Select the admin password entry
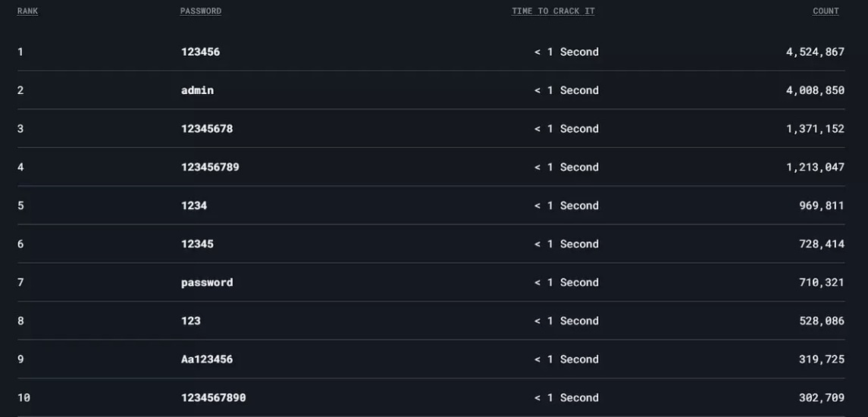The image size is (868, 417). click(197, 90)
